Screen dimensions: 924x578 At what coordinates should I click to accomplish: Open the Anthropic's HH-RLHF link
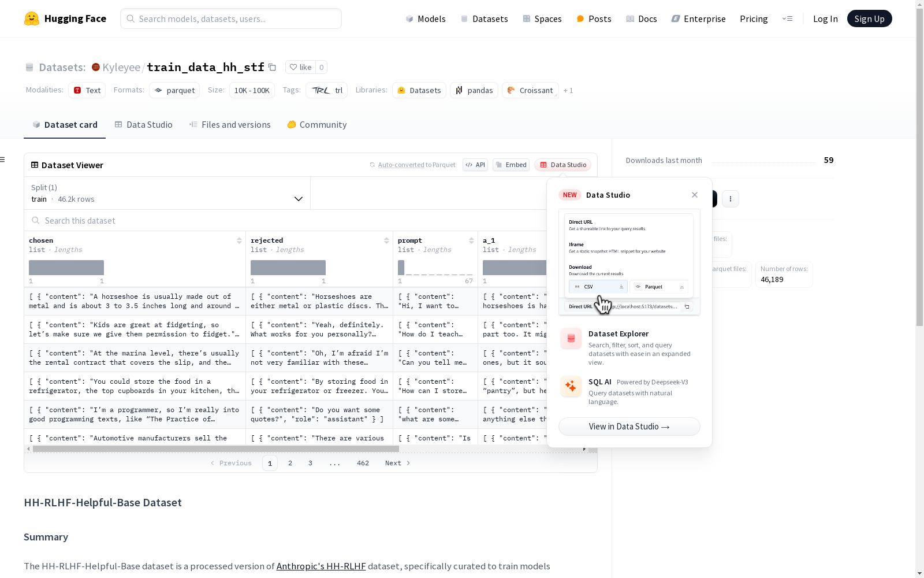[321, 566]
